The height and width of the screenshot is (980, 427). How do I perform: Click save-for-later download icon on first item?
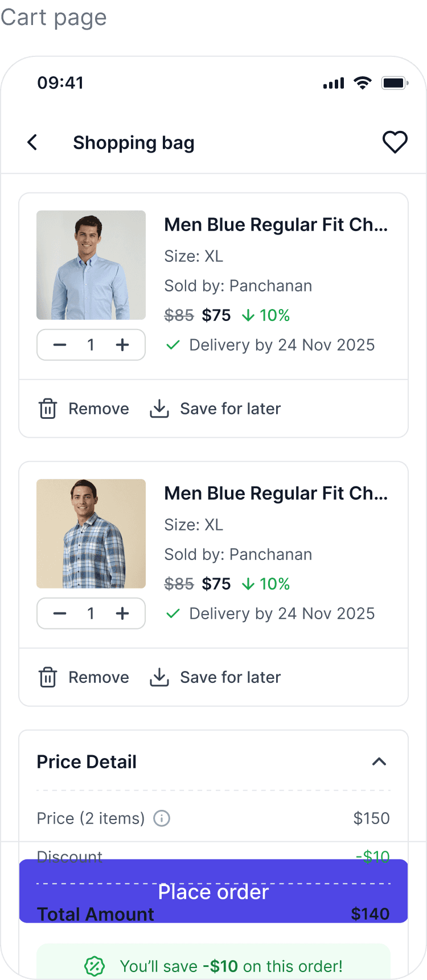pos(159,409)
